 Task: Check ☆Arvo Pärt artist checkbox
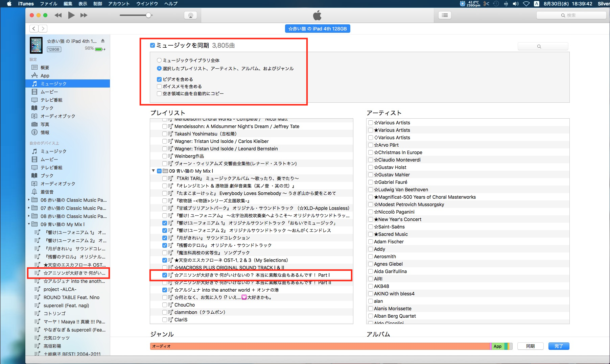point(371,145)
